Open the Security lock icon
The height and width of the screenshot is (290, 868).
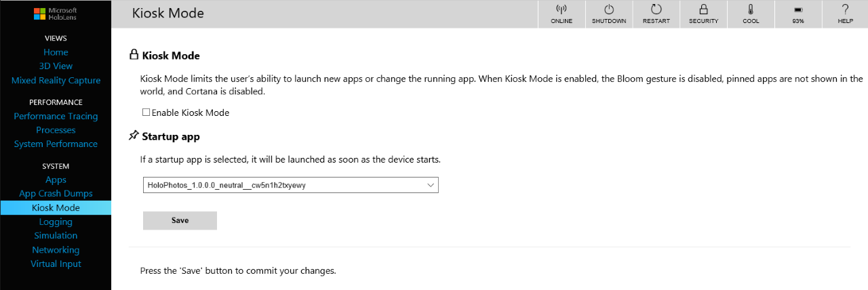point(703,10)
